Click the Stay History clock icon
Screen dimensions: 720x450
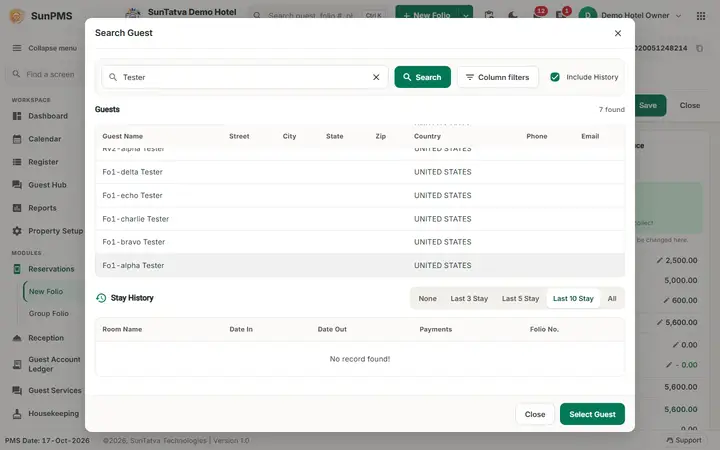pyautogui.click(x=101, y=298)
